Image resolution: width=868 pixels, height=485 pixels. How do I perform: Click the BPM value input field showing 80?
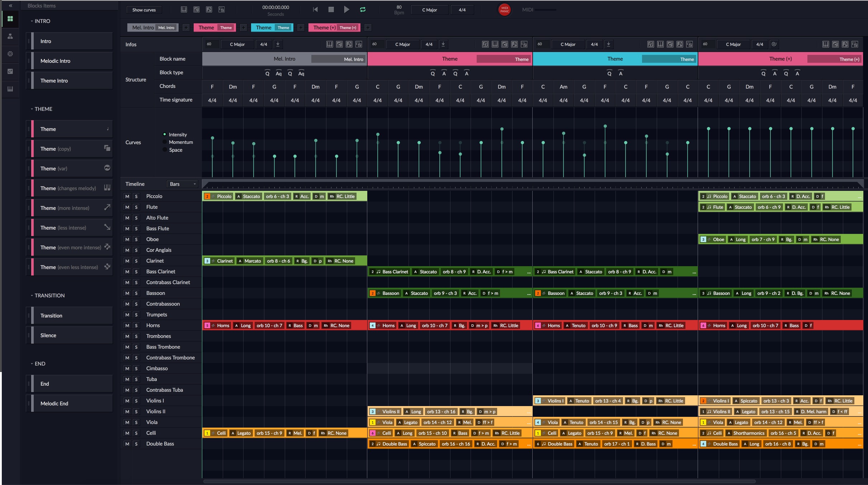tap(396, 6)
